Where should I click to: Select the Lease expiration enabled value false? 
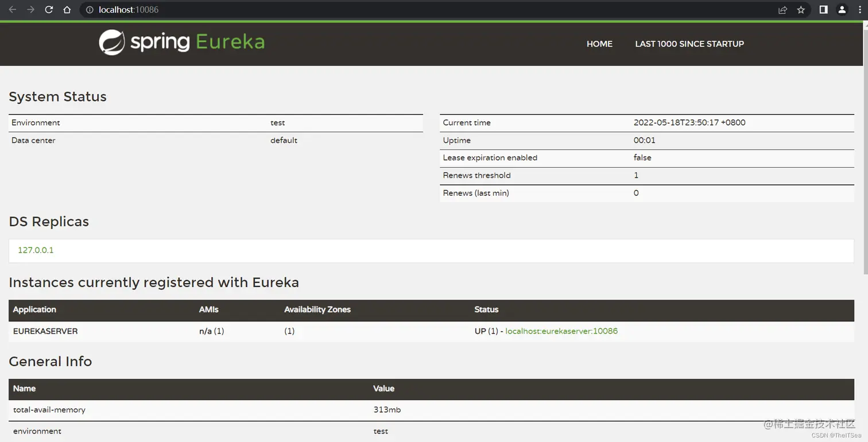click(x=642, y=158)
